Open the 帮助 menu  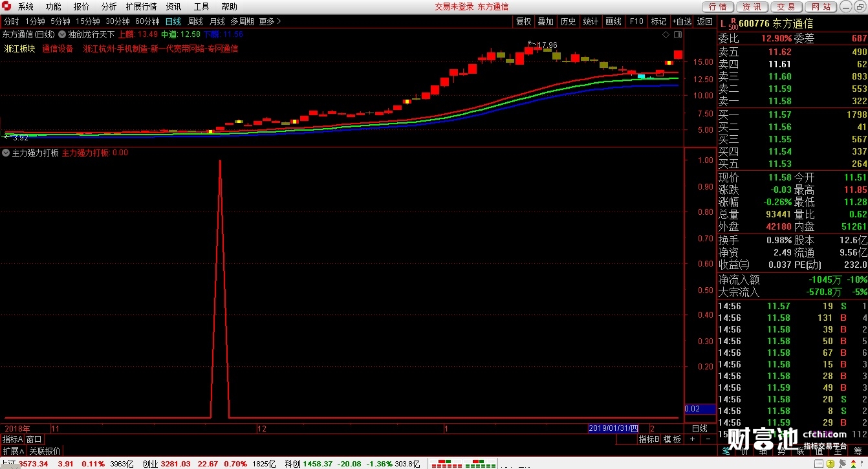click(229, 6)
